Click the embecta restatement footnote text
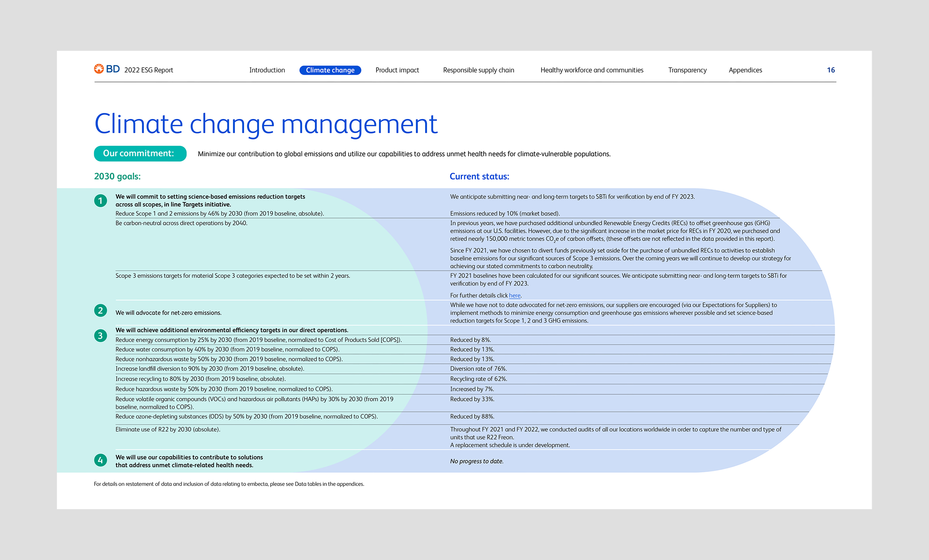The image size is (929, 560). pyautogui.click(x=229, y=484)
